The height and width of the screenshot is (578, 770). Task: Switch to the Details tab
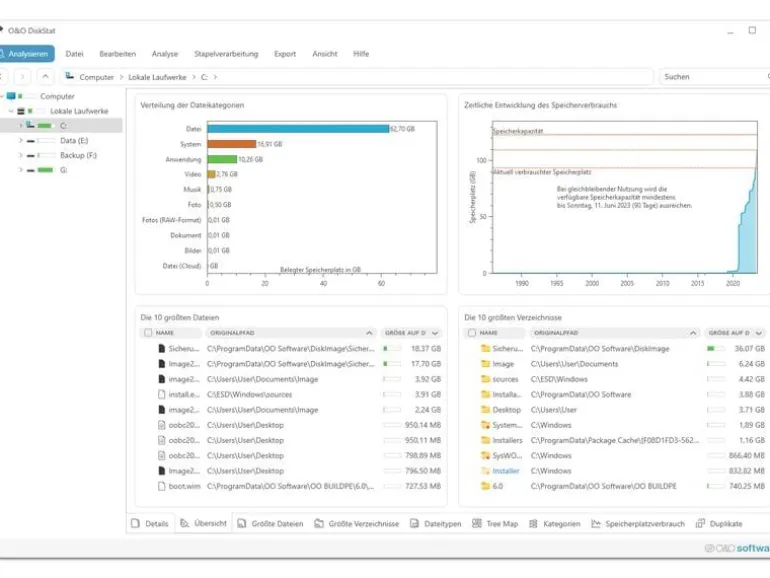(150, 523)
